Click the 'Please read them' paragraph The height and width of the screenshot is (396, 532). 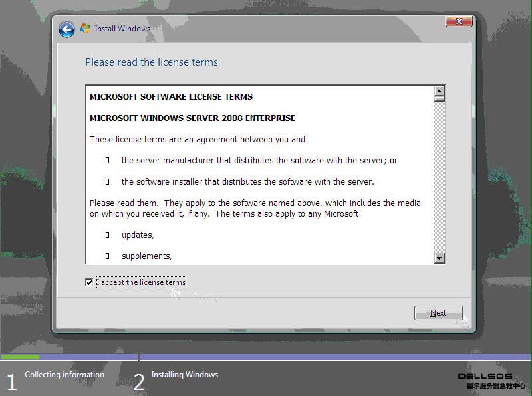(255, 208)
